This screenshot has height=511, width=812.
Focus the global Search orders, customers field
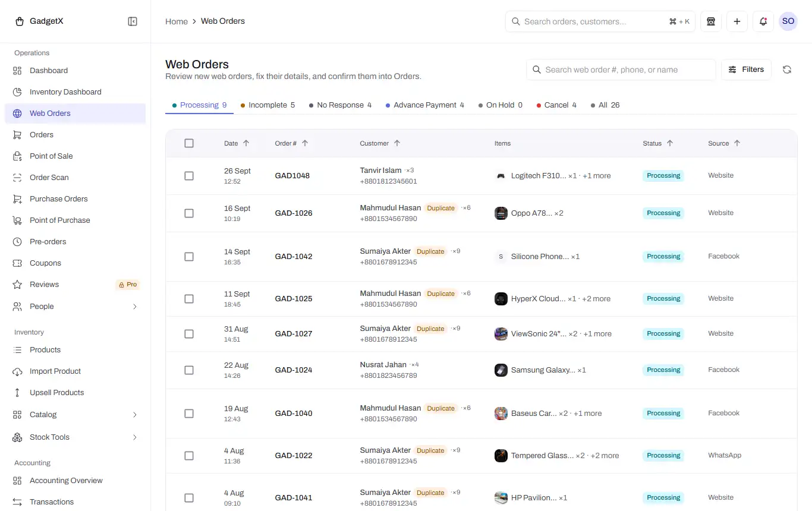(x=600, y=21)
